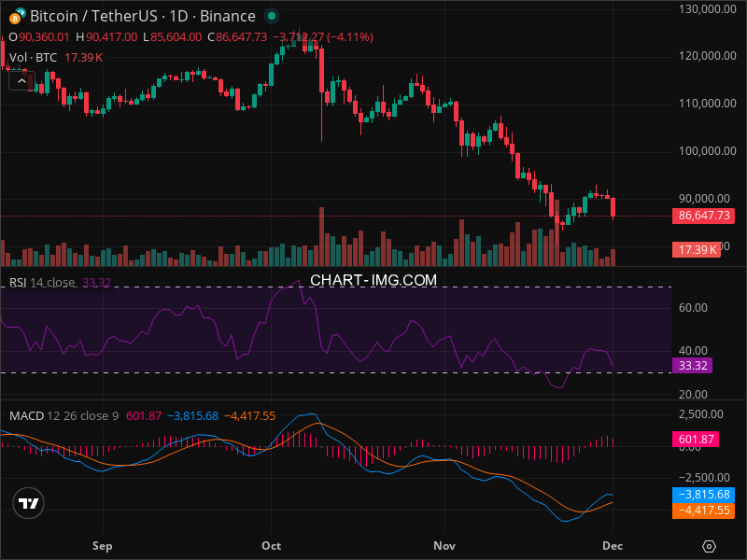Viewport: 747px width, 560px height.
Task: Click the green market status indicator dot
Action: point(271,17)
